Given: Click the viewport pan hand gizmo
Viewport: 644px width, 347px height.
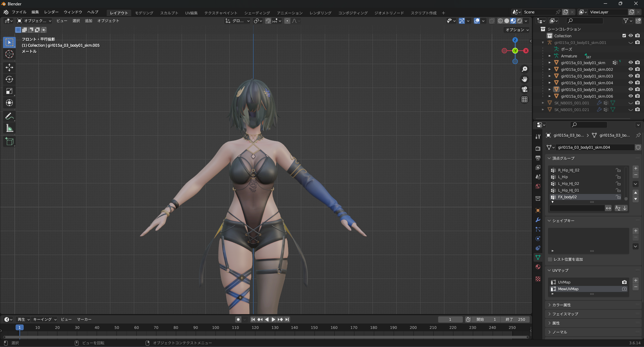Looking at the screenshot, I should [x=525, y=79].
